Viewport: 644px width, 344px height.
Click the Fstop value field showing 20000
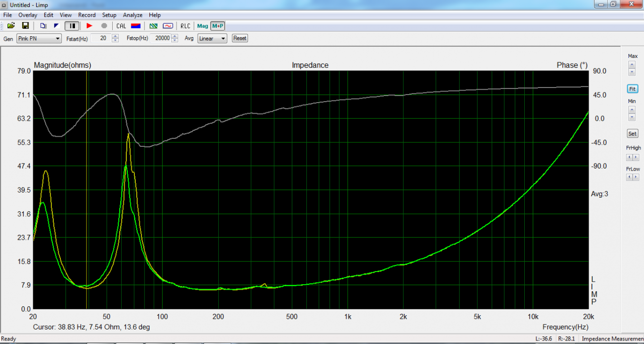(161, 38)
